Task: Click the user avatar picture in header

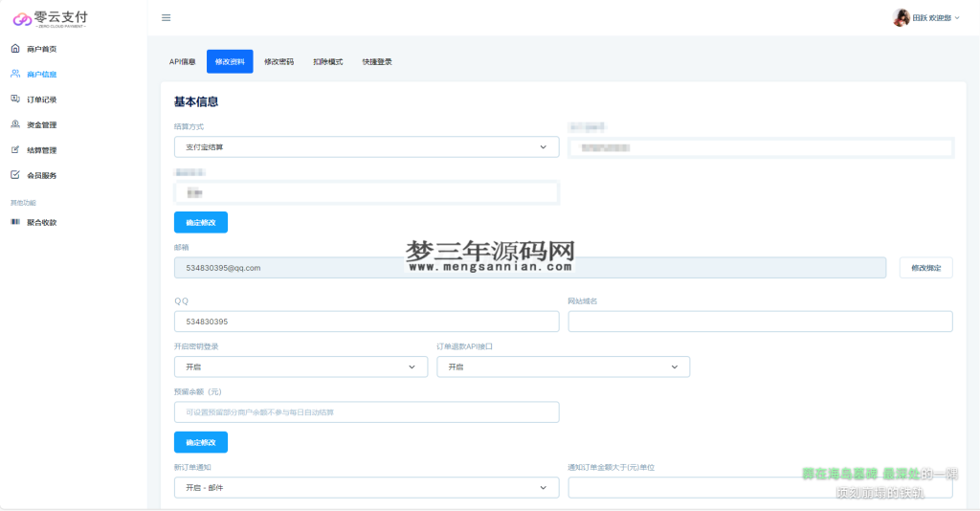Action: (901, 17)
